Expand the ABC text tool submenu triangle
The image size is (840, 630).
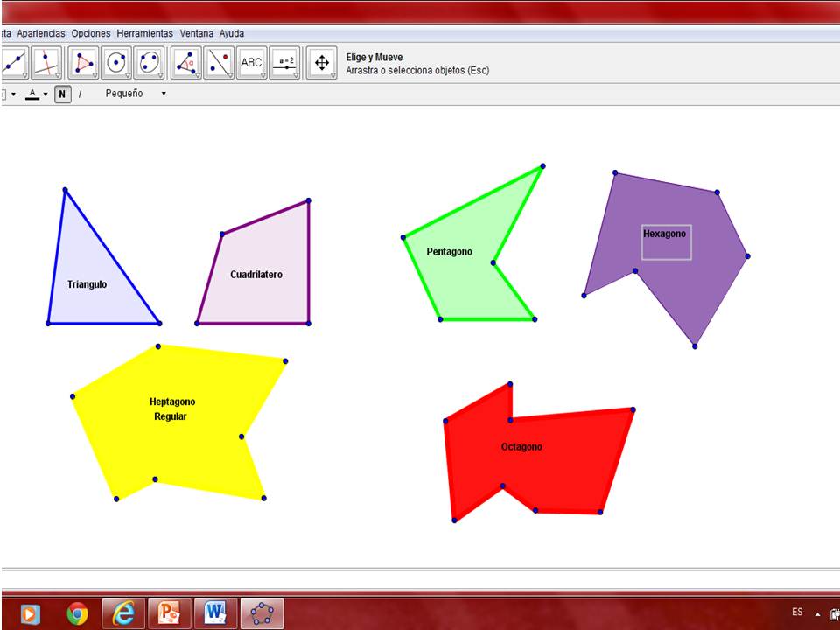click(263, 75)
